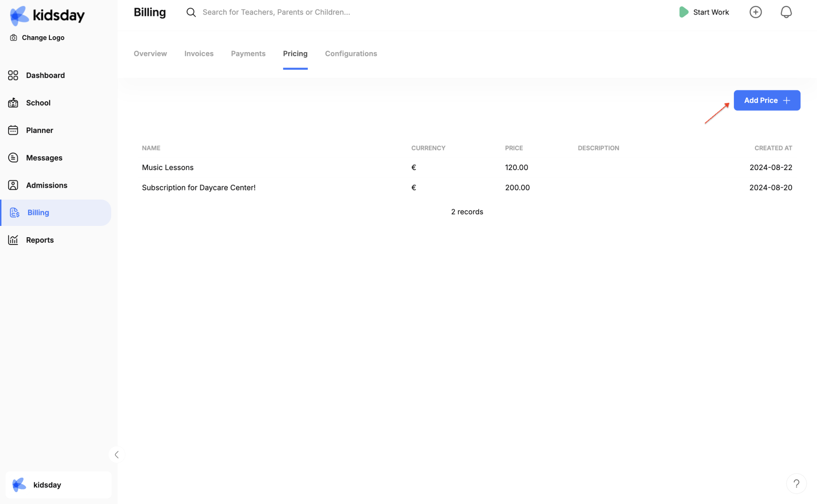Open Planner via its calendar icon
The height and width of the screenshot is (504, 817).
tap(13, 130)
